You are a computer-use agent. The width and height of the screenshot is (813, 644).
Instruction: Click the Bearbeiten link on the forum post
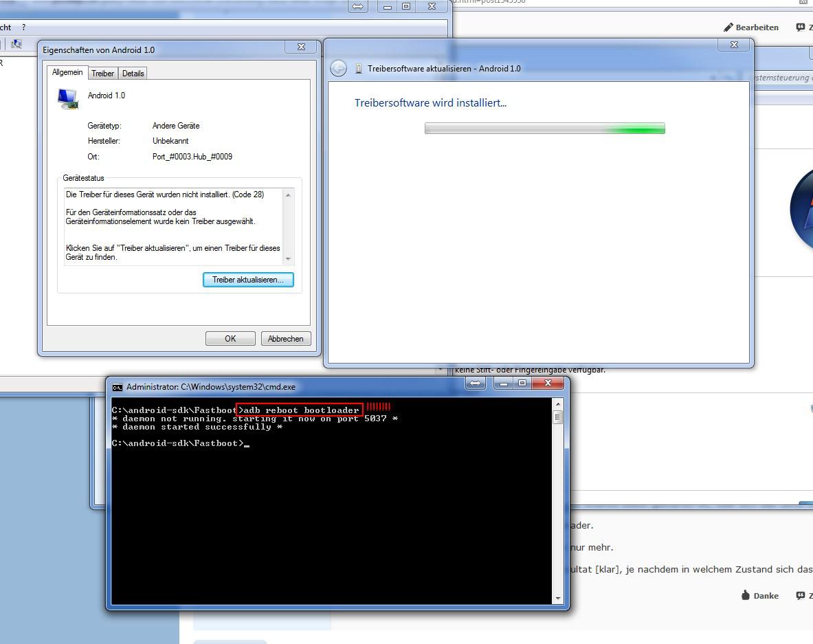[757, 27]
